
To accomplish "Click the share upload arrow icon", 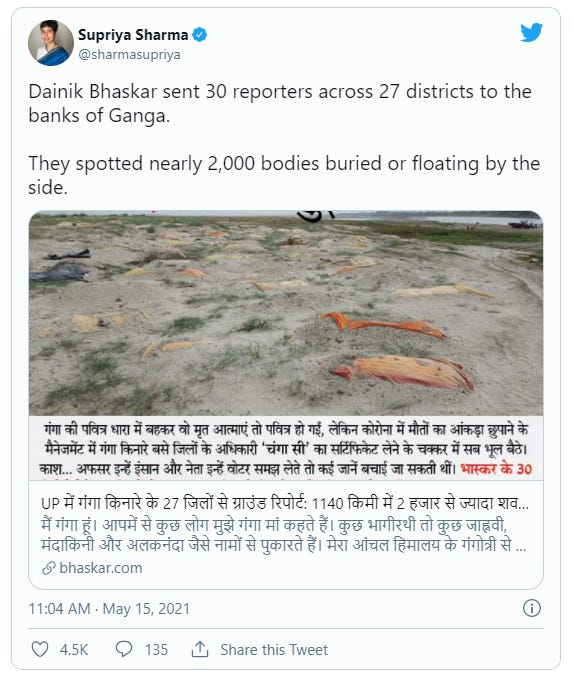I will coord(200,649).
